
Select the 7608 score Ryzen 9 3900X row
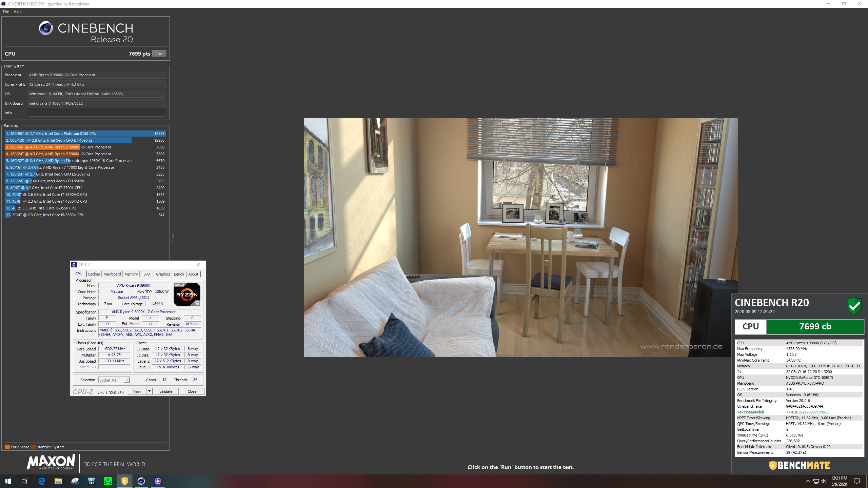85,154
